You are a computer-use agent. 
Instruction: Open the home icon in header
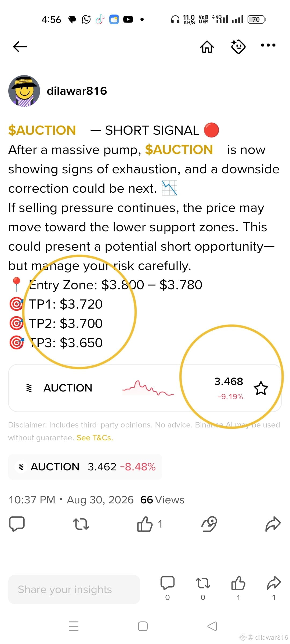(x=207, y=47)
